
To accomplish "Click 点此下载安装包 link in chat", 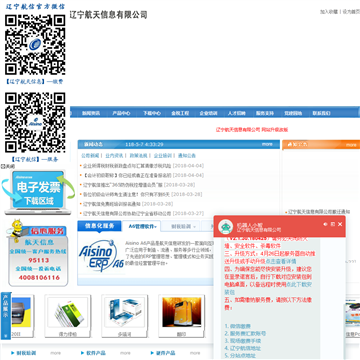I will (x=268, y=288).
